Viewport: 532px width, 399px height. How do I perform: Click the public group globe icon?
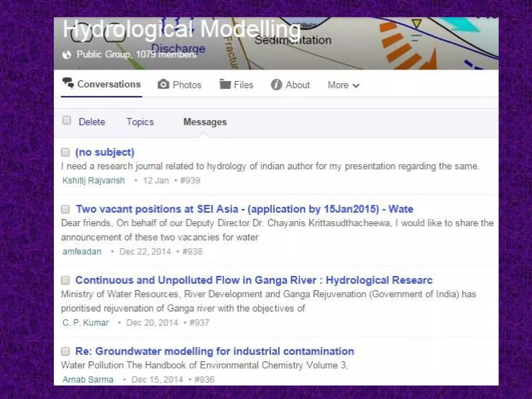pyautogui.click(x=67, y=55)
